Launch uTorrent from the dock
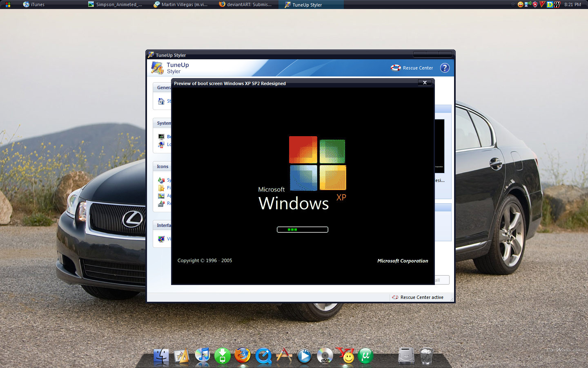The width and height of the screenshot is (588, 368). (x=365, y=355)
